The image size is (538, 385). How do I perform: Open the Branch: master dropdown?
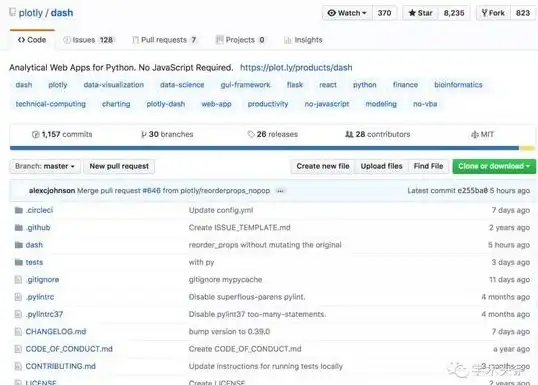click(45, 166)
